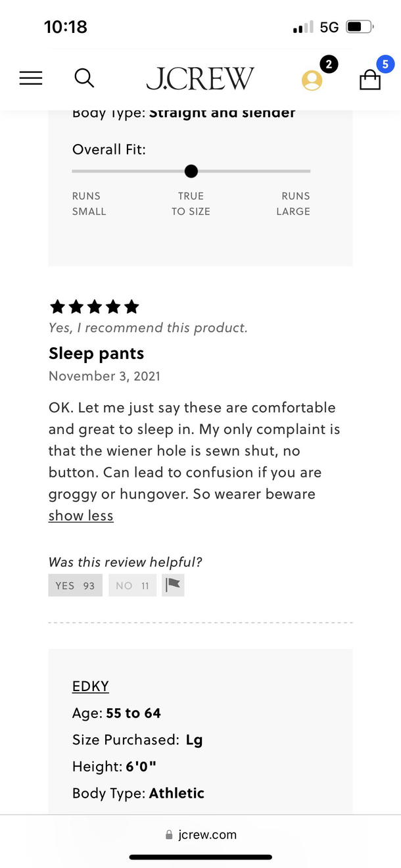Flag this review as inappropriate

click(x=174, y=585)
